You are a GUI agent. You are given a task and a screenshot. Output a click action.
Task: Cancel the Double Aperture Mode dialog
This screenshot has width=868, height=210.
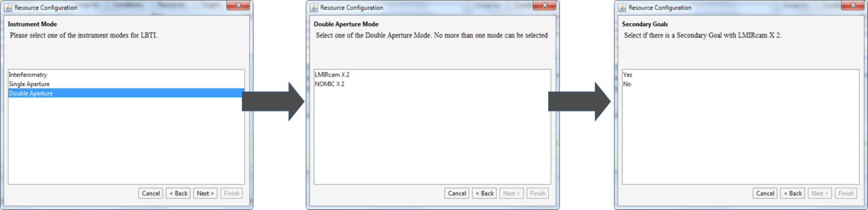tap(457, 193)
